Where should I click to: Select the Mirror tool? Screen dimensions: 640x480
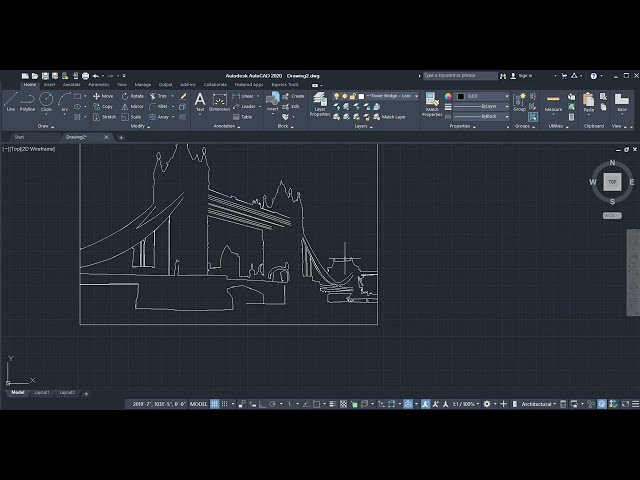pyautogui.click(x=133, y=107)
